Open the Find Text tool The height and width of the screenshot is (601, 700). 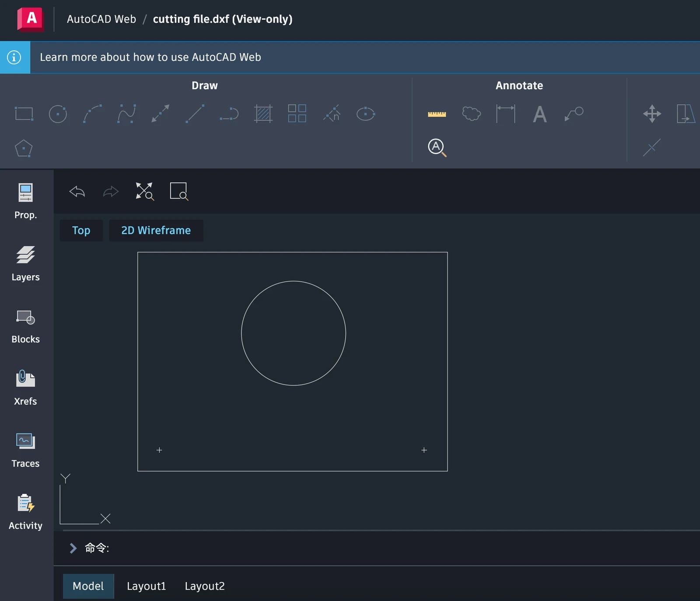(x=437, y=148)
